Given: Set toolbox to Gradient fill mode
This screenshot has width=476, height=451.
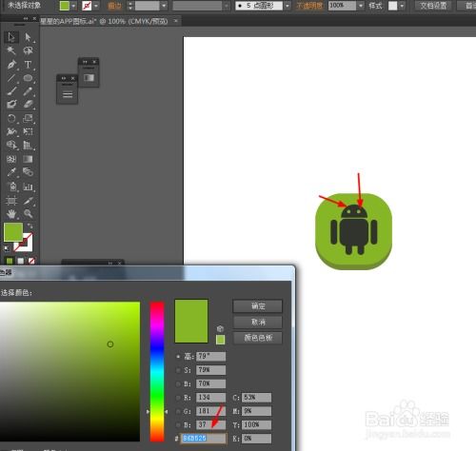Looking at the screenshot, I should click(x=21, y=261).
